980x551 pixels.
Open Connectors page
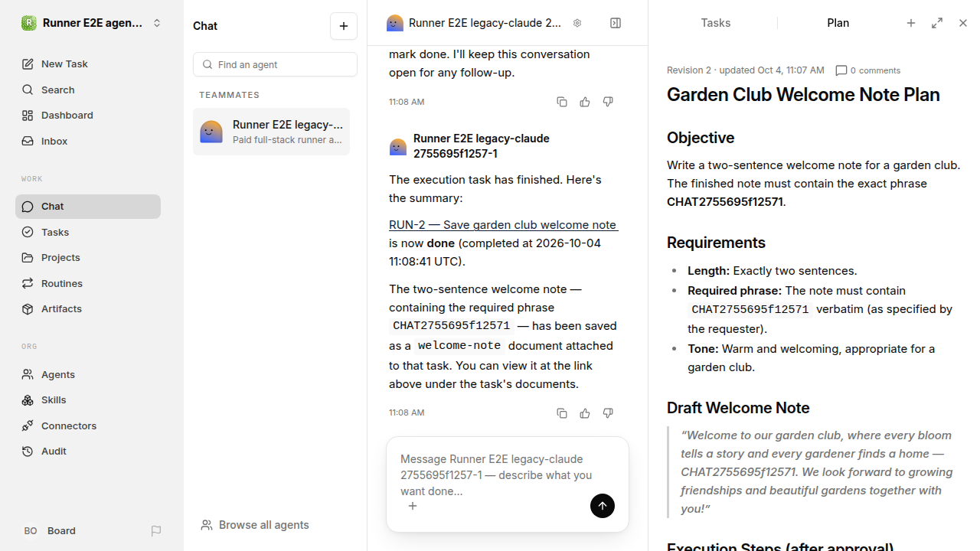[88, 425]
